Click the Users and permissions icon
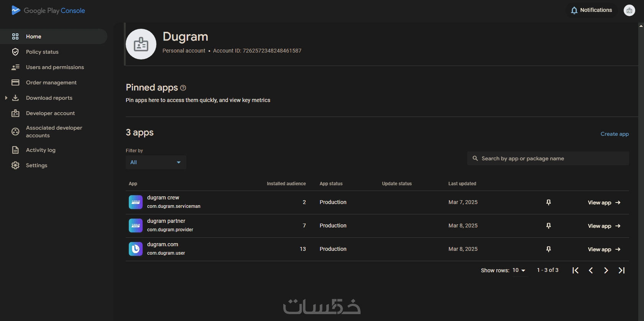 15,67
